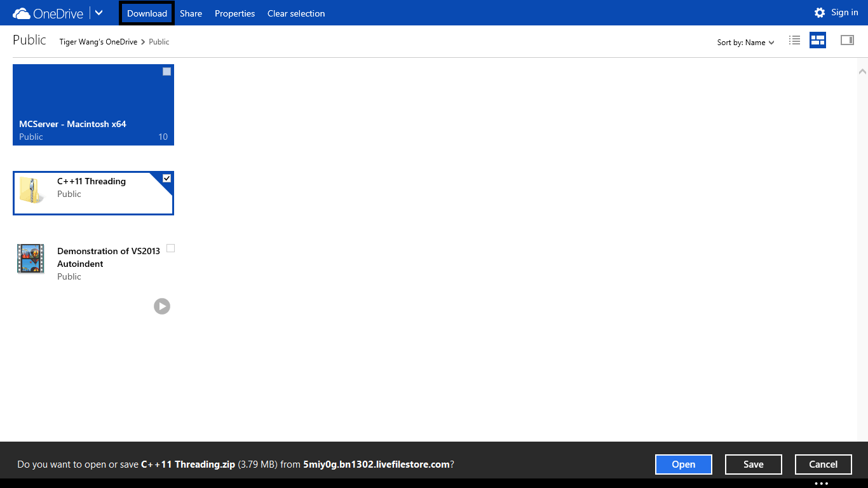Screen dimensions: 868x488
Task: Open the settings gear icon
Action: pos(820,13)
